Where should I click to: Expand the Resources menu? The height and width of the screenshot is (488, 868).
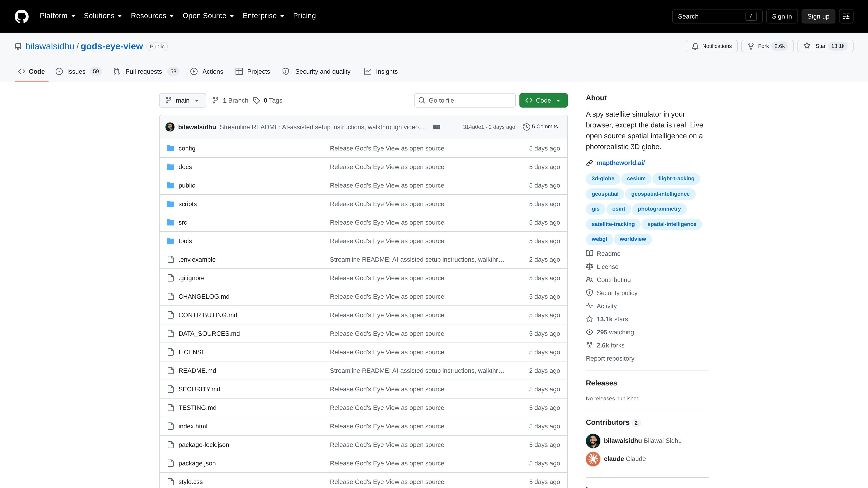(152, 16)
